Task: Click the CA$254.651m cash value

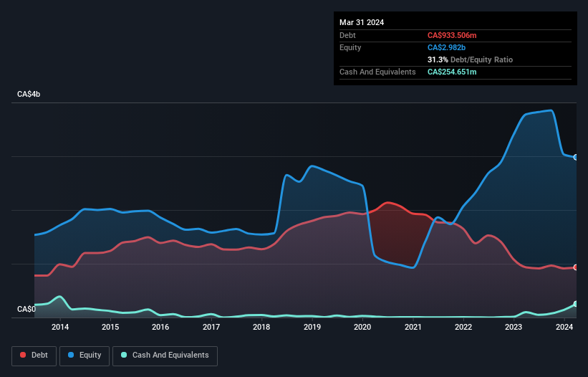Action: click(x=452, y=72)
